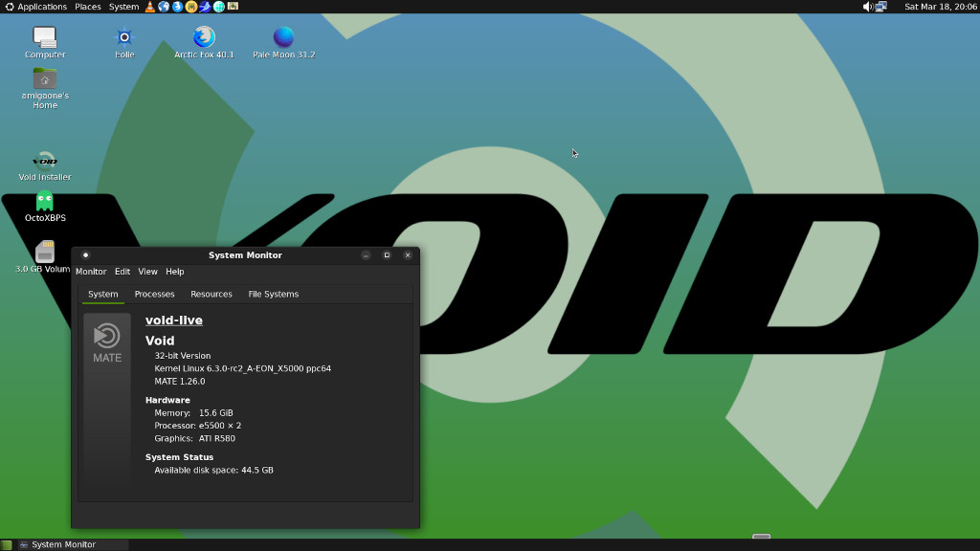Viewport: 980px width, 551px height.
Task: Switch to the File Systems tab
Action: click(x=273, y=295)
